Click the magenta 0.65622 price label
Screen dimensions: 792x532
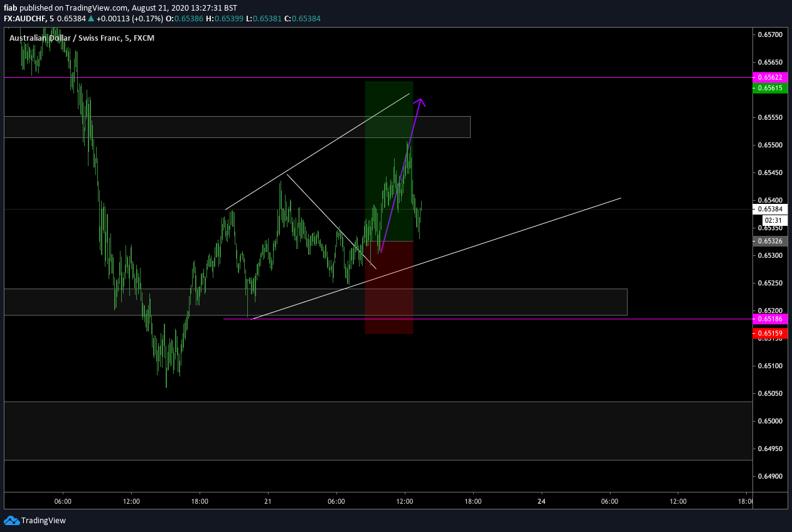click(x=769, y=78)
